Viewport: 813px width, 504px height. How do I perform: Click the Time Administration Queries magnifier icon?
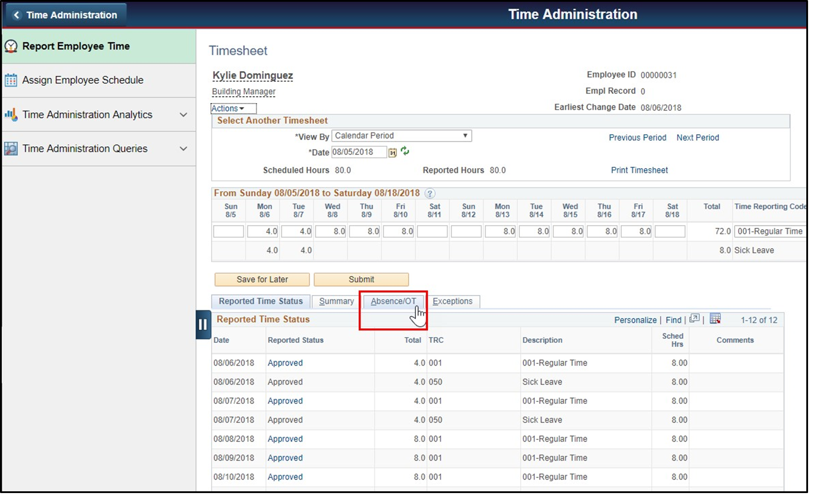tap(11, 148)
